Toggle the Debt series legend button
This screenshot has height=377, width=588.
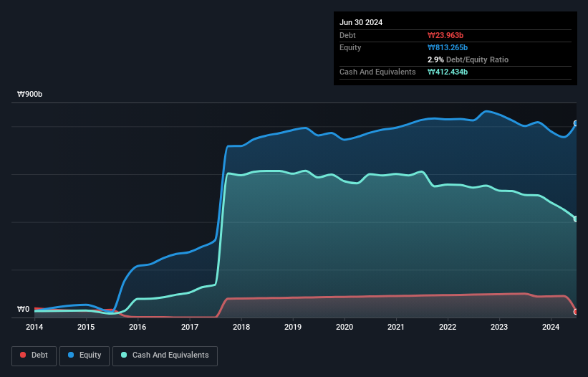click(x=34, y=355)
